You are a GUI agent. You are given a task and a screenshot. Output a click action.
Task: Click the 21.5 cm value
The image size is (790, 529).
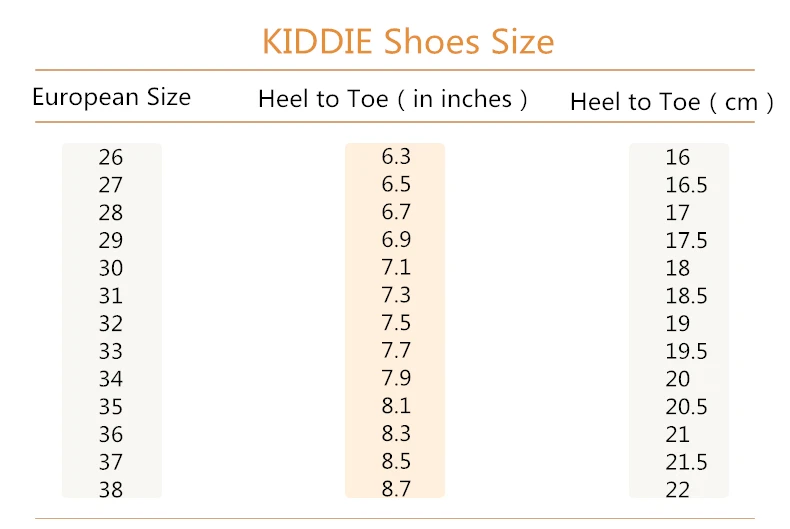(x=686, y=462)
